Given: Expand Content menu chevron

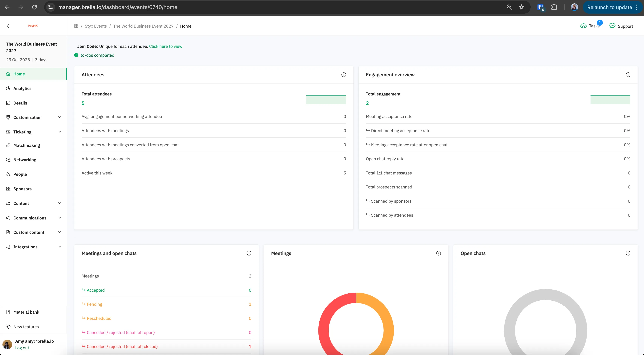Looking at the screenshot, I should 60,203.
